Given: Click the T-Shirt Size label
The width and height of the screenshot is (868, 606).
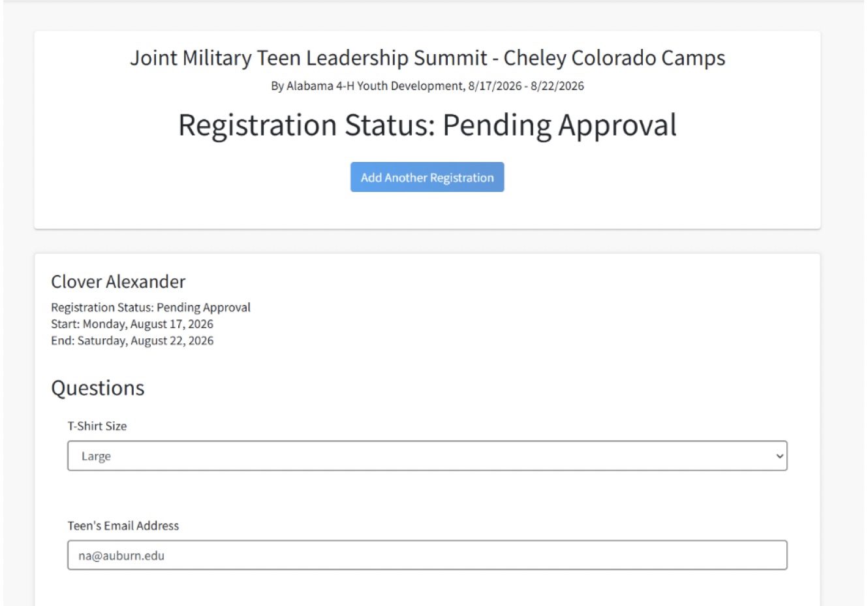Looking at the screenshot, I should (x=97, y=426).
